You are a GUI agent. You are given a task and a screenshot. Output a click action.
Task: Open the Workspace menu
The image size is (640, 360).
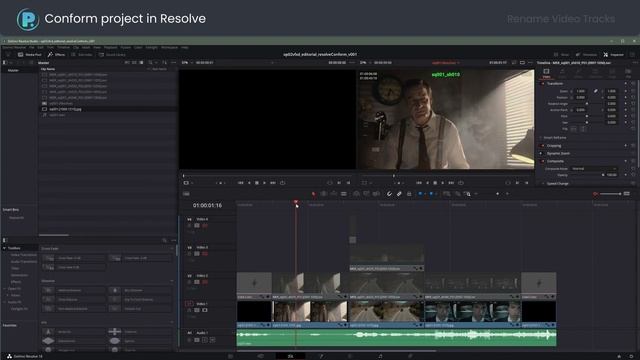tap(169, 47)
